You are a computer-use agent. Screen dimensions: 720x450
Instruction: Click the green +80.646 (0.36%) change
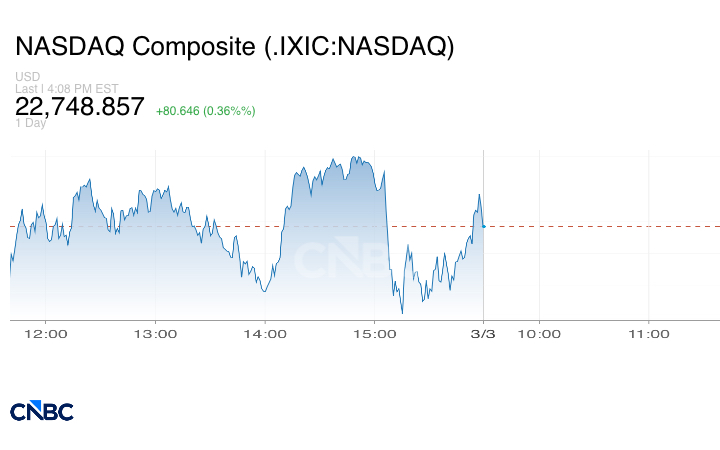point(206,110)
